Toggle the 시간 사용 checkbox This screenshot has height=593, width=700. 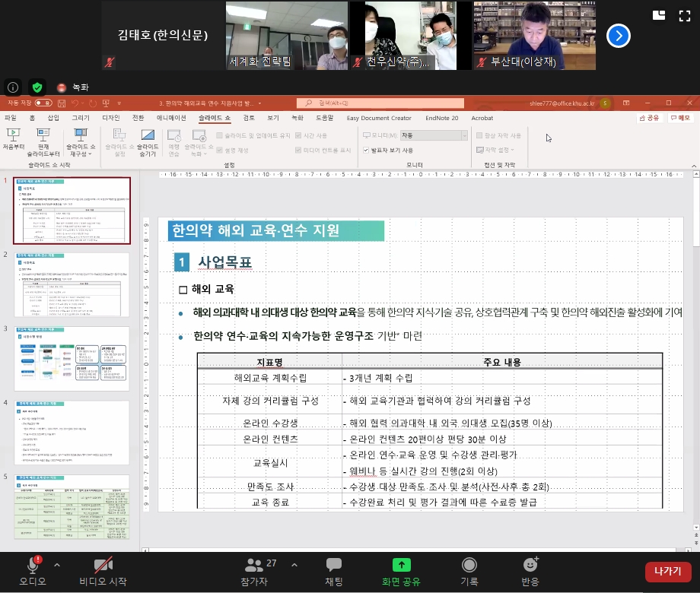click(298, 135)
